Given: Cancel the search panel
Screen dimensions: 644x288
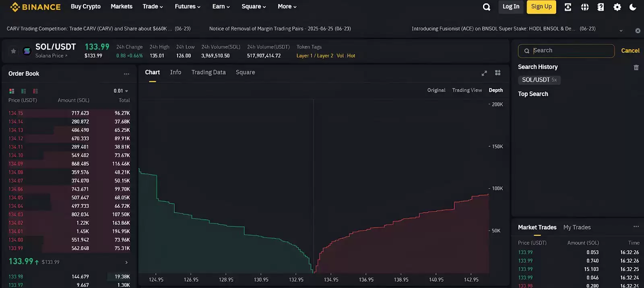Looking at the screenshot, I should (x=630, y=51).
